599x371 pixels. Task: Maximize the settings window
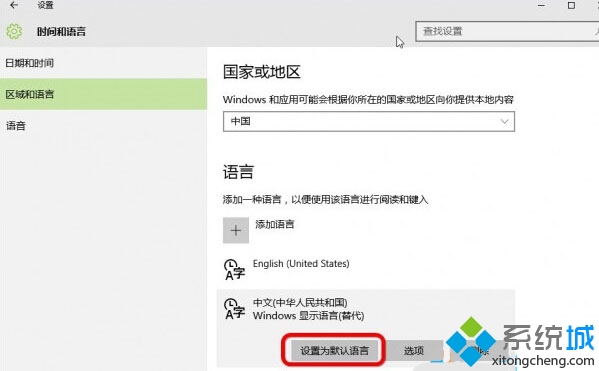pyautogui.click(x=571, y=5)
